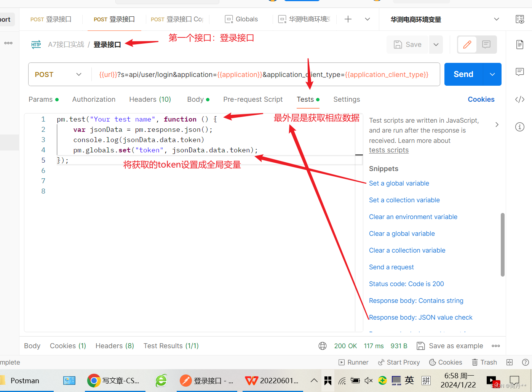The width and height of the screenshot is (532, 392).
Task: Click the request URL input field
Action: (265, 74)
